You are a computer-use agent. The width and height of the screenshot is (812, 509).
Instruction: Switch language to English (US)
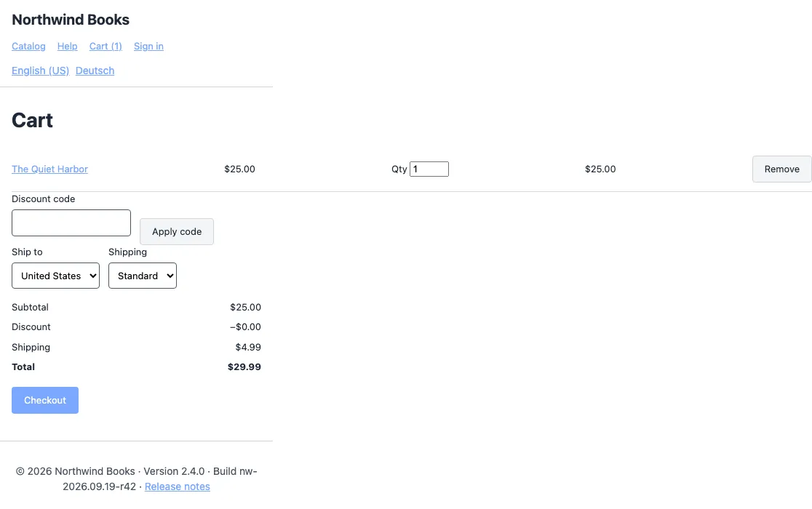[41, 71]
